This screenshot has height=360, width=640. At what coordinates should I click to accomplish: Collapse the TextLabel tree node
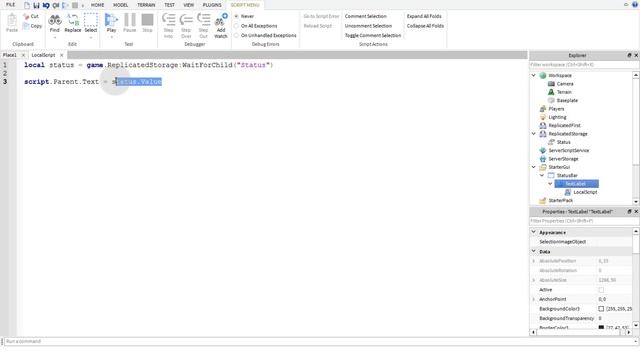pyautogui.click(x=550, y=184)
